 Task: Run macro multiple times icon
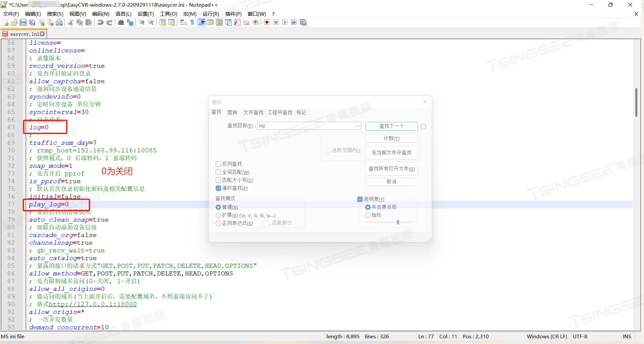pos(294,22)
